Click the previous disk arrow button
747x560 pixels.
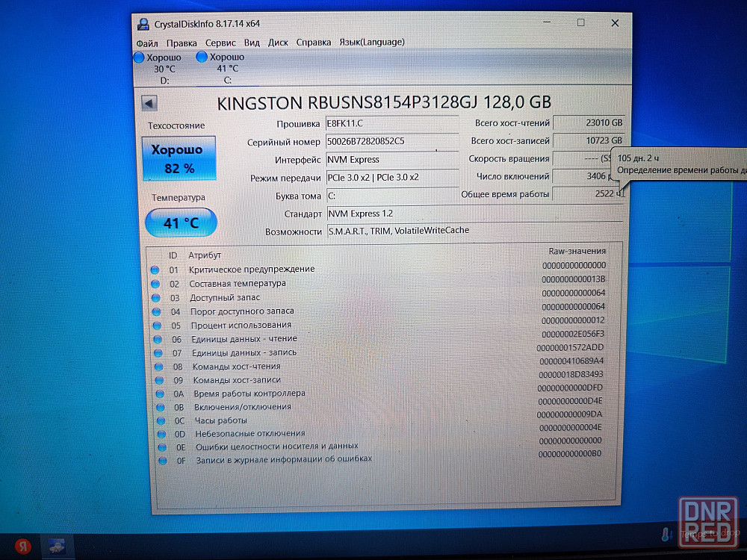(x=149, y=103)
